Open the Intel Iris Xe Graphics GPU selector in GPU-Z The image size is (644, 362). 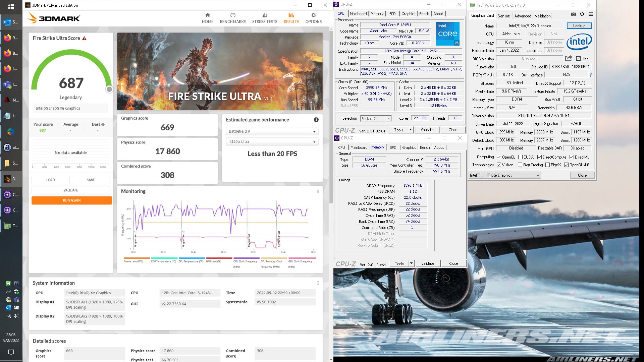[505, 175]
